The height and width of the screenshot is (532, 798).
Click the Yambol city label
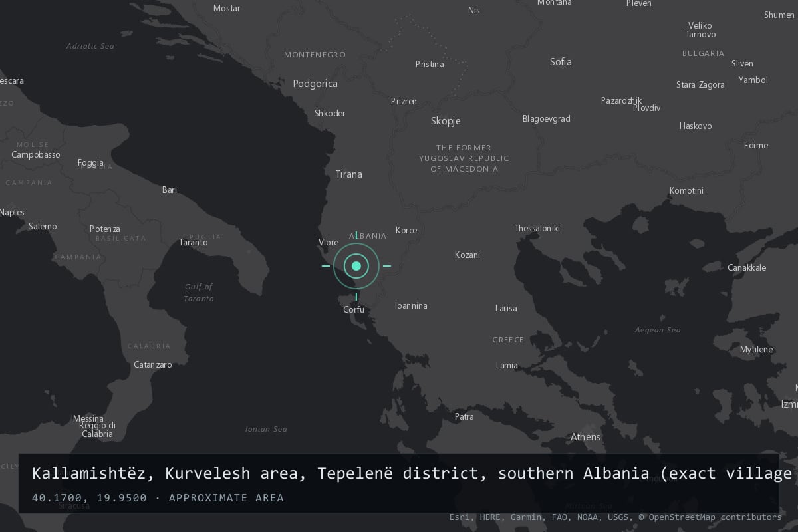[753, 80]
